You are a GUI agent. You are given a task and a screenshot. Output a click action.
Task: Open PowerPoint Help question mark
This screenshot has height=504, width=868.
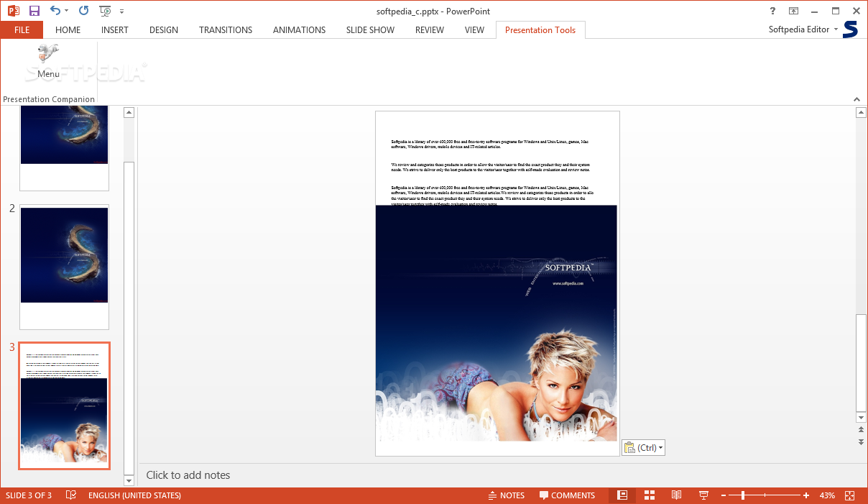coord(772,11)
